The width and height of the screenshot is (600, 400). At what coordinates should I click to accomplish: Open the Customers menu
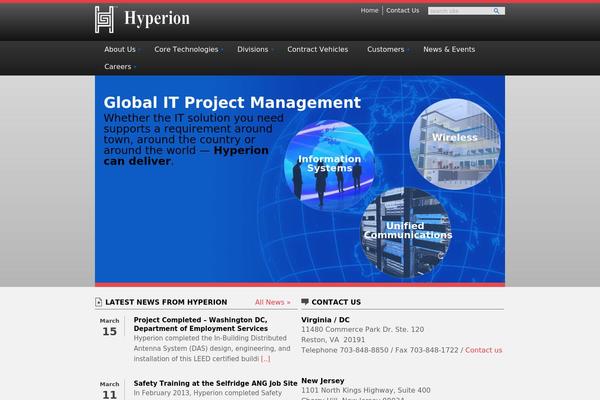386,49
